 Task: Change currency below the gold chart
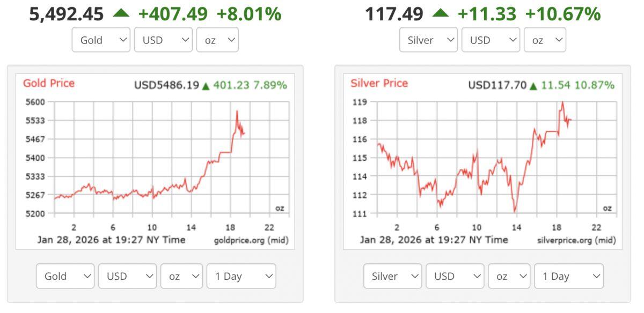tap(127, 277)
